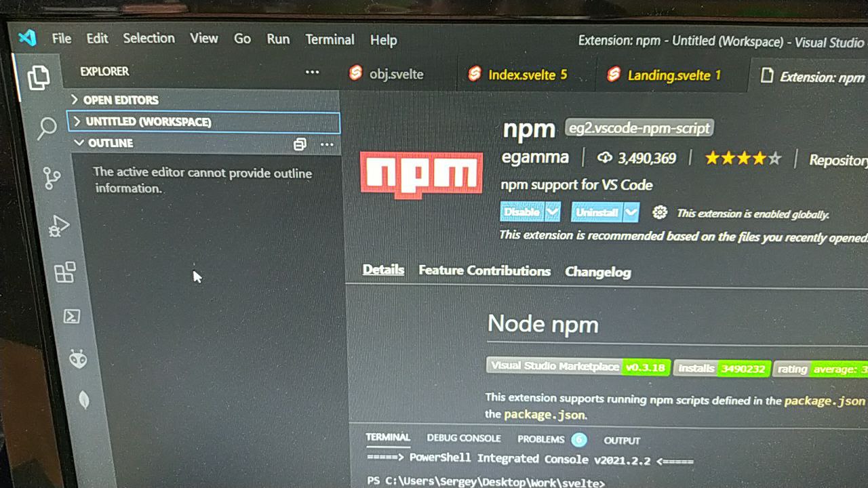Open the PlatformIO alien icon
Viewport: 868px width, 488px height.
coord(78,359)
